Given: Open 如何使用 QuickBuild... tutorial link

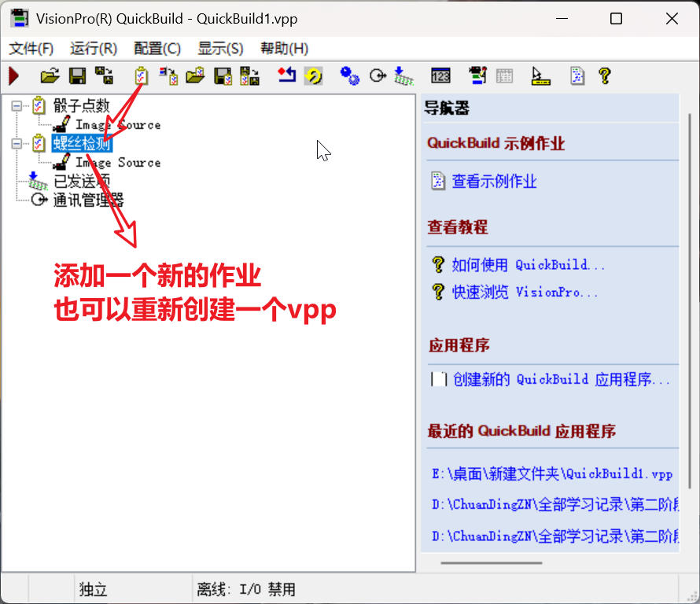Looking at the screenshot, I should point(529,265).
